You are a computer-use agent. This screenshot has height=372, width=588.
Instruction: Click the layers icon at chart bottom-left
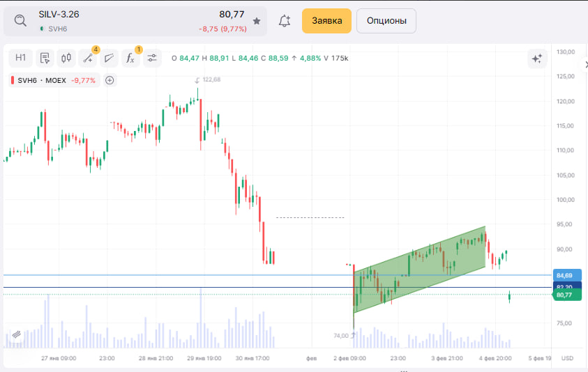tap(16, 335)
